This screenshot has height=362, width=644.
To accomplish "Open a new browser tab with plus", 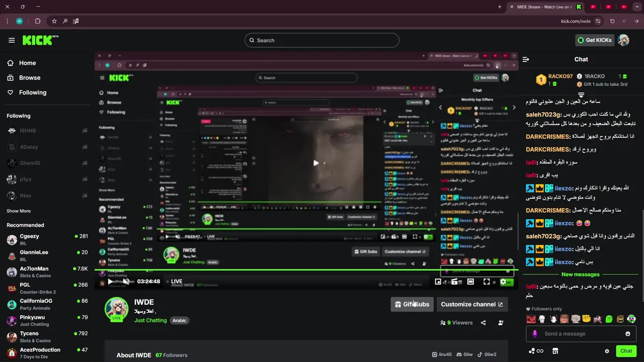I will (x=500, y=7).
